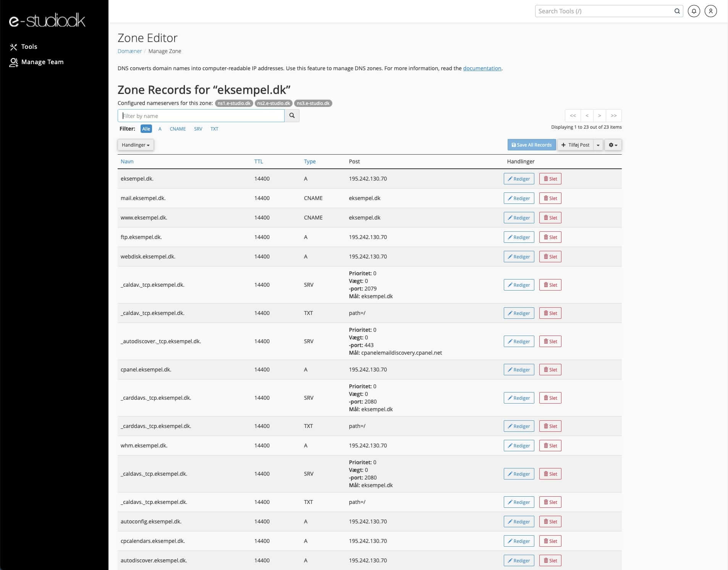The height and width of the screenshot is (570, 728).
Task: Filter records by SRV type
Action: [198, 129]
